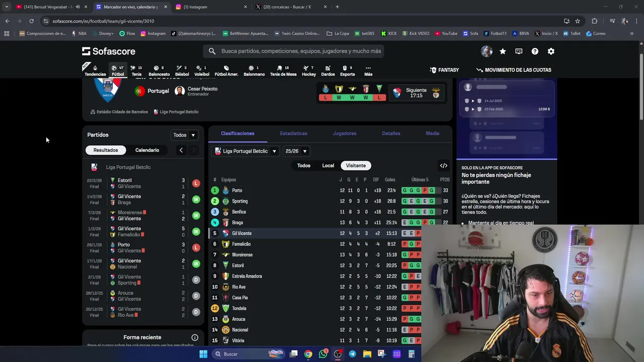Open user profile avatar
644x362 pixels.
(x=487, y=51)
